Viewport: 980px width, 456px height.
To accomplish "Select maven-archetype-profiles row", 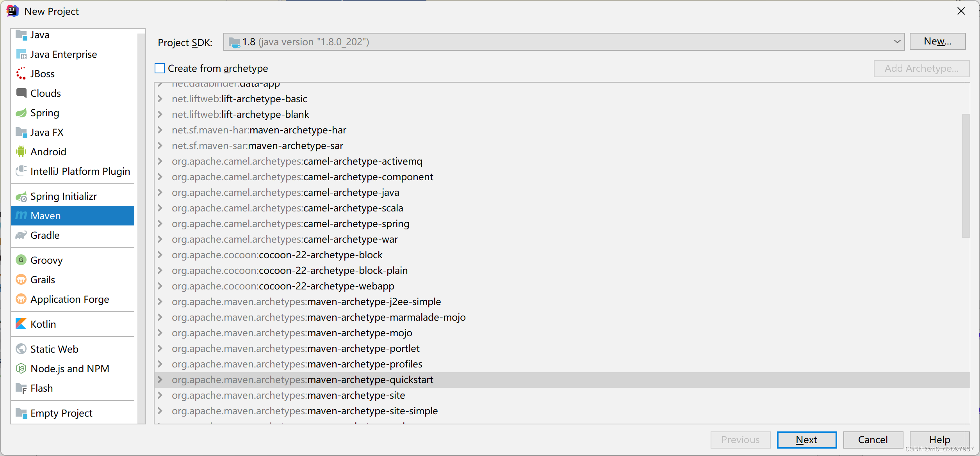I will coord(562,364).
